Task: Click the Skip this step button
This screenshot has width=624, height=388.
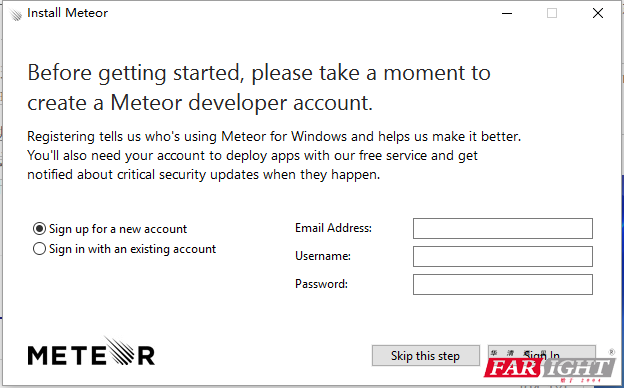Action: [x=425, y=355]
